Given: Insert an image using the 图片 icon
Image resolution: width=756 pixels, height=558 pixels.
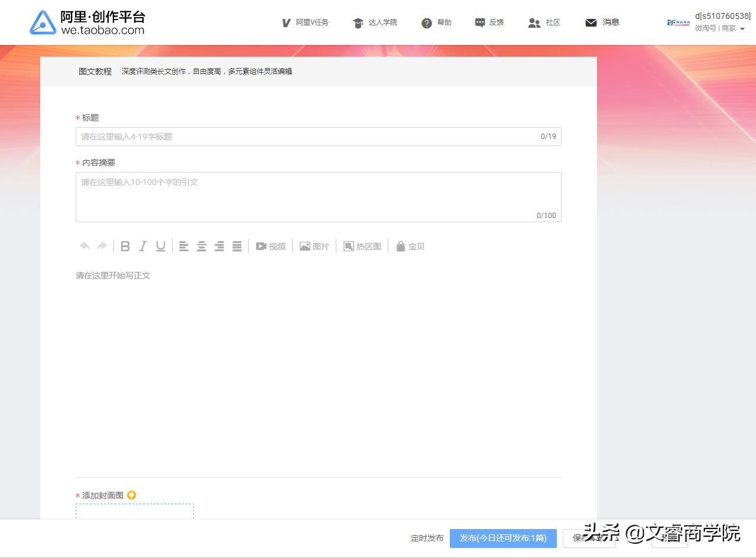Looking at the screenshot, I should pyautogui.click(x=314, y=246).
